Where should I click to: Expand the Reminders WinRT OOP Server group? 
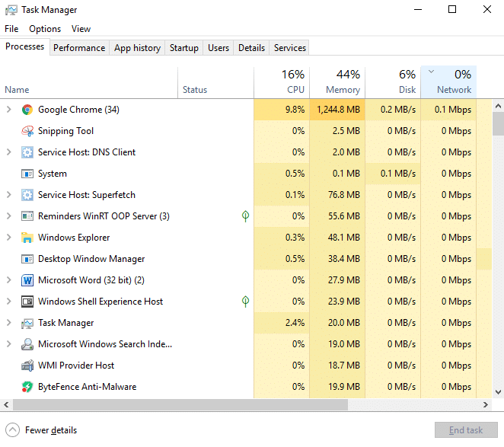9,216
